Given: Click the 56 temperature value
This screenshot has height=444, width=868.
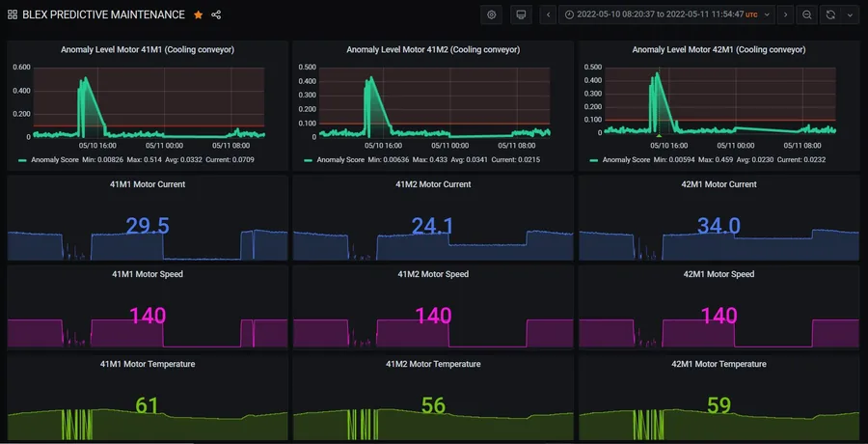Looking at the screenshot, I should point(433,405).
